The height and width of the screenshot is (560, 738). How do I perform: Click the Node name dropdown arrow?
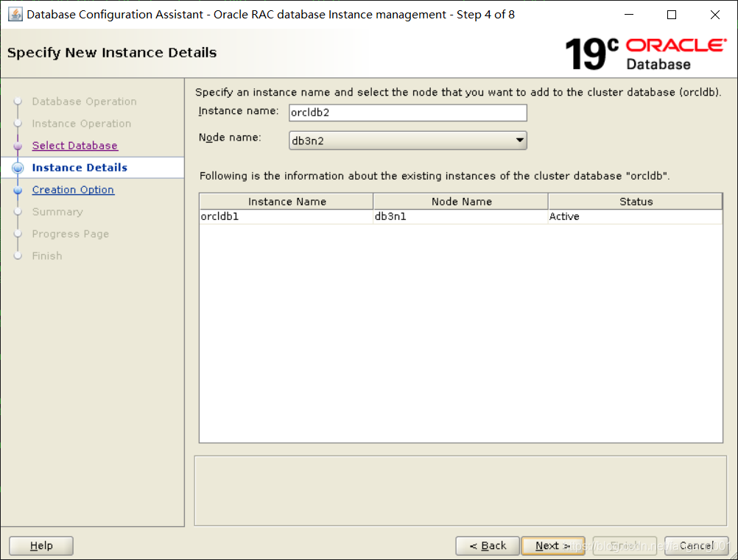coord(520,140)
